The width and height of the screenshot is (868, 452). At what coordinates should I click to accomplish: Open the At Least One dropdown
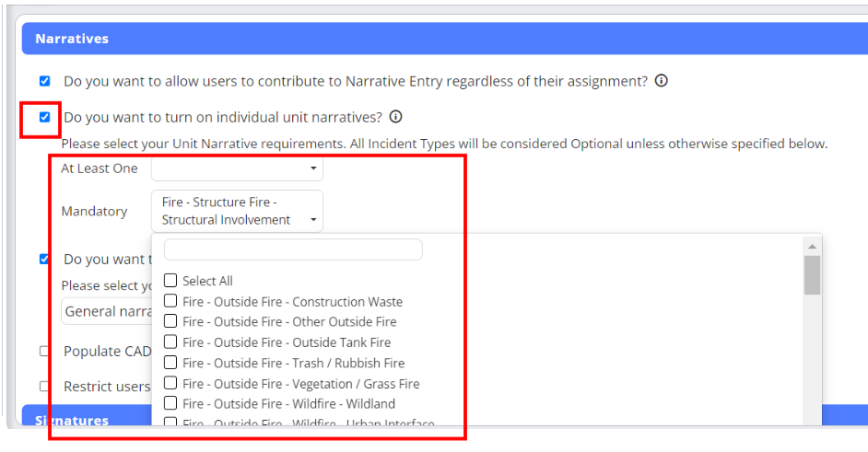tap(237, 168)
